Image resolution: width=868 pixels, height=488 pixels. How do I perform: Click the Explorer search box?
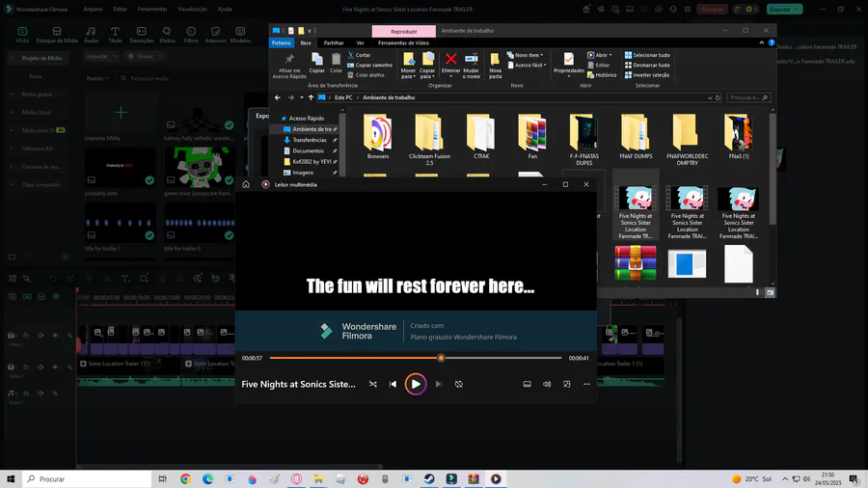tap(748, 97)
